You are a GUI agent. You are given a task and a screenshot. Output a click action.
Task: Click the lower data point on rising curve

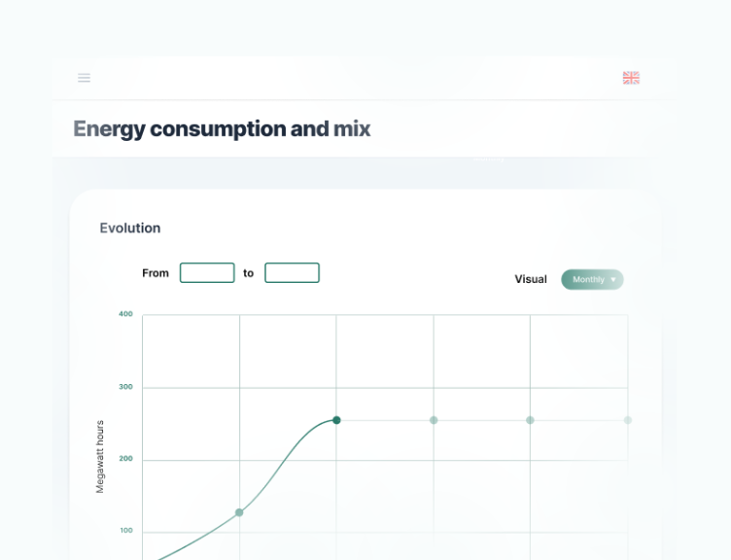[239, 512]
